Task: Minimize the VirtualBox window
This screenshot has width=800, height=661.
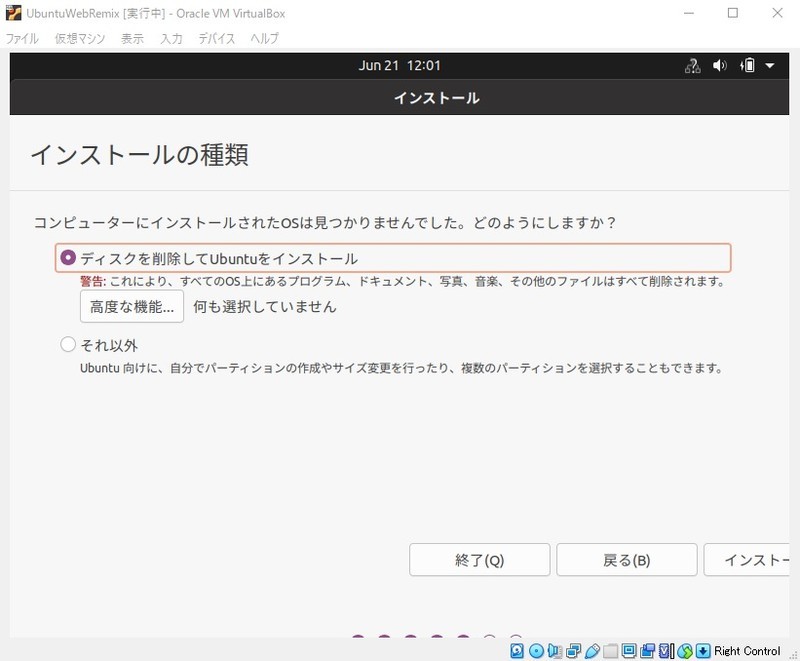Action: tap(689, 13)
